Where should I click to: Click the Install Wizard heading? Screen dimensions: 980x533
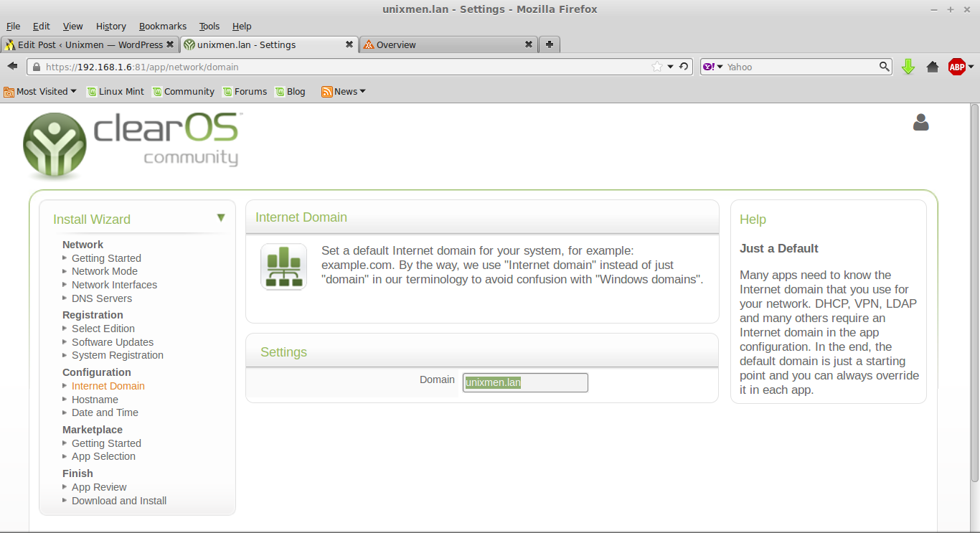point(92,220)
